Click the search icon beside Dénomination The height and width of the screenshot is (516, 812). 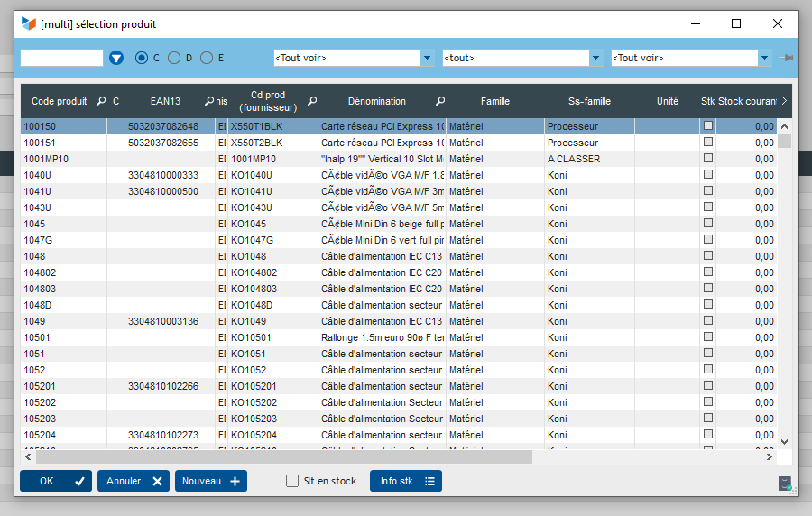tap(440, 101)
